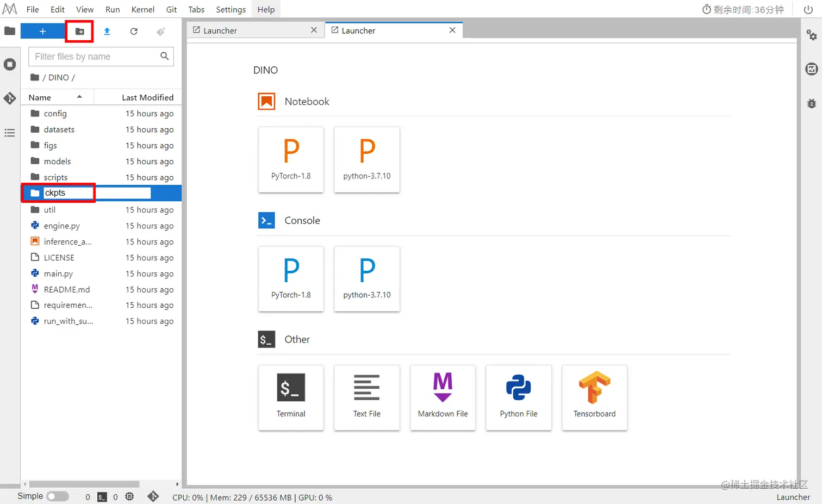Select the main.py file

click(x=101, y=273)
